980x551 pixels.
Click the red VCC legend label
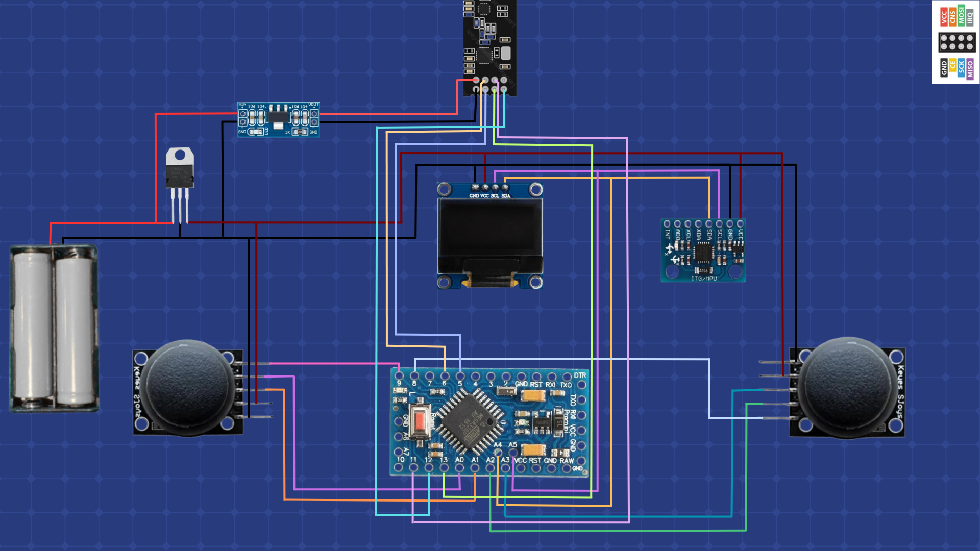click(944, 17)
